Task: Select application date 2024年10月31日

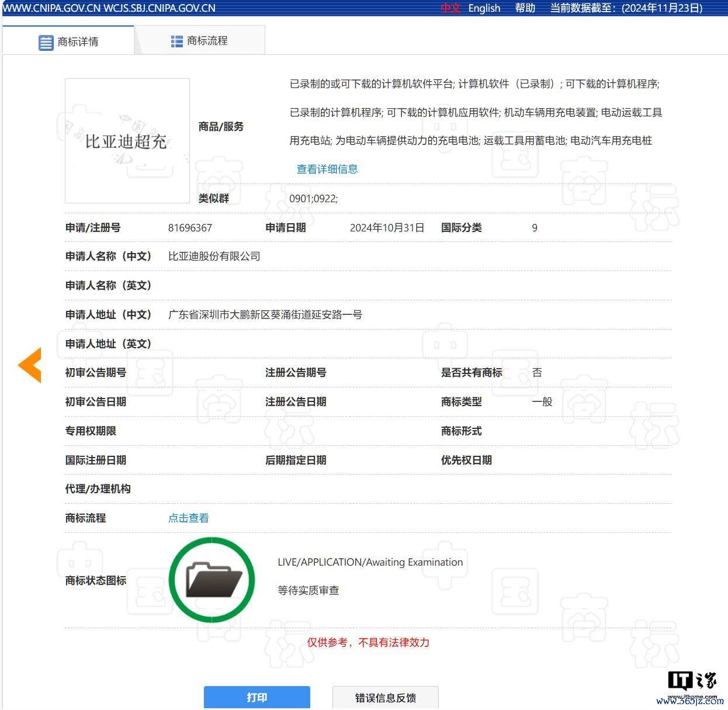Action: [387, 228]
